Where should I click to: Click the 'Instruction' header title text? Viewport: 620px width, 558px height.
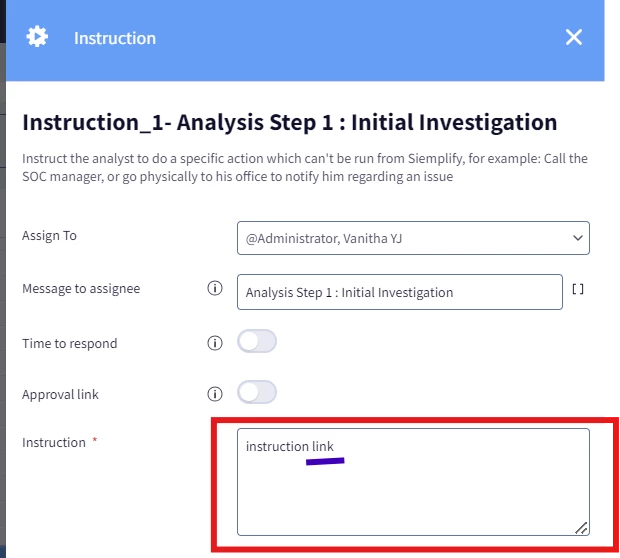[x=115, y=38]
